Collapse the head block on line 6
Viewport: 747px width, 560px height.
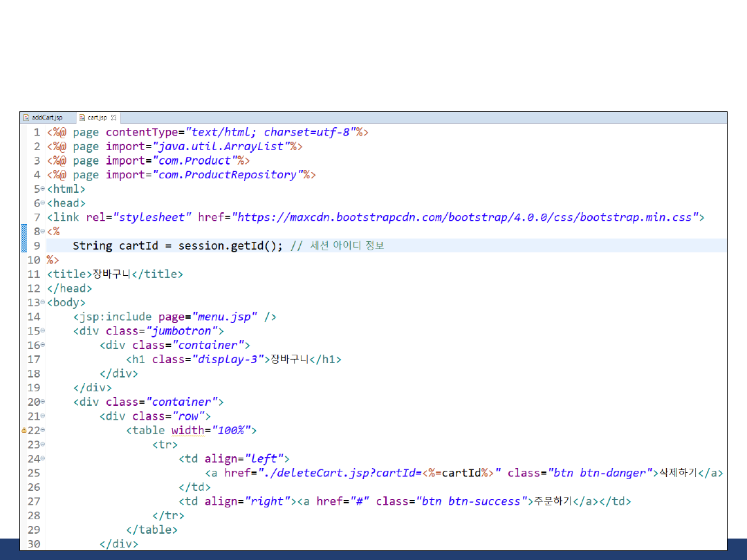(x=43, y=203)
